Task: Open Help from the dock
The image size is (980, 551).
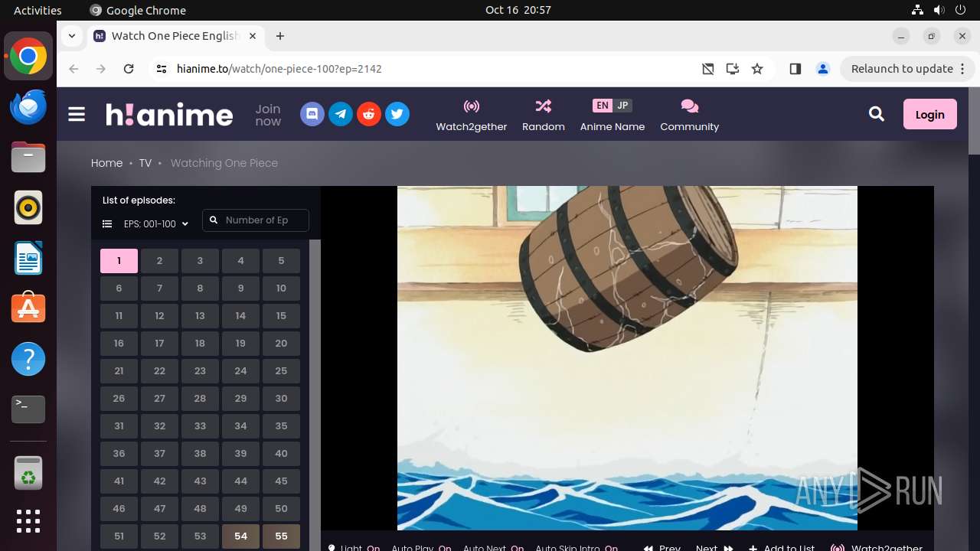Action: point(28,359)
